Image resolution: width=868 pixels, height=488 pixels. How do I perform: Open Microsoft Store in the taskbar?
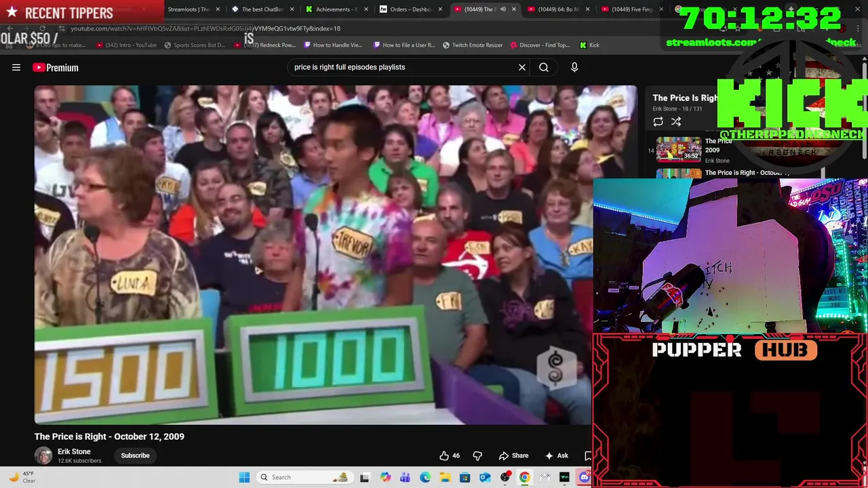pyautogui.click(x=465, y=477)
